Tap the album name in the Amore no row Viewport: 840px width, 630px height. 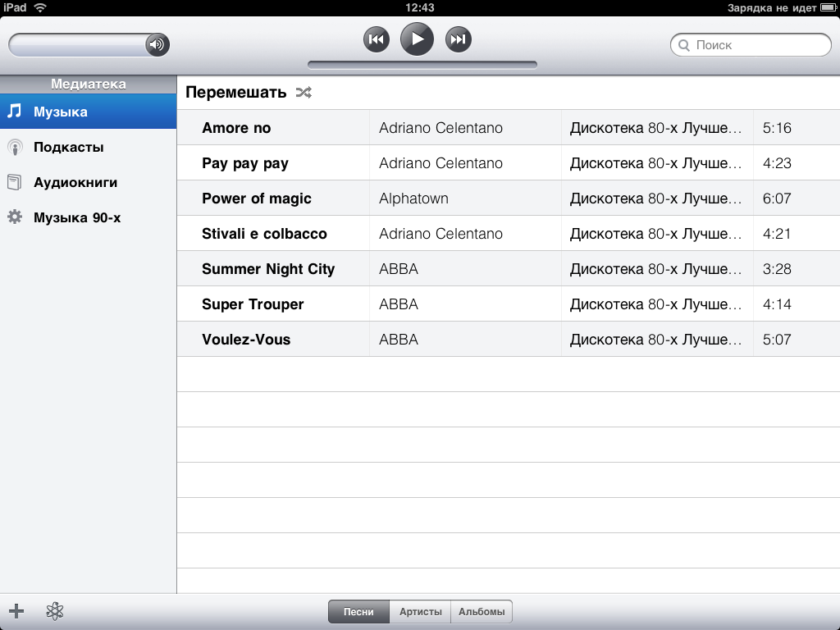click(655, 128)
